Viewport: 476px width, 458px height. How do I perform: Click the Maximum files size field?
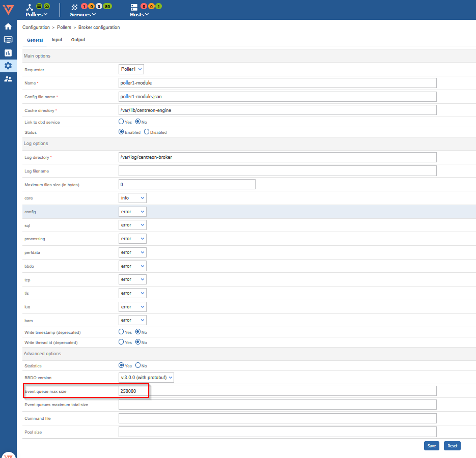(187, 184)
